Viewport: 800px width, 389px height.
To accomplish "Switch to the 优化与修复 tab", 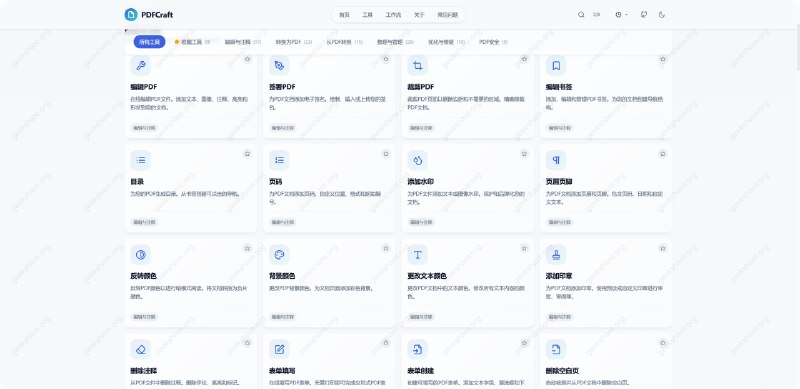I will point(447,42).
